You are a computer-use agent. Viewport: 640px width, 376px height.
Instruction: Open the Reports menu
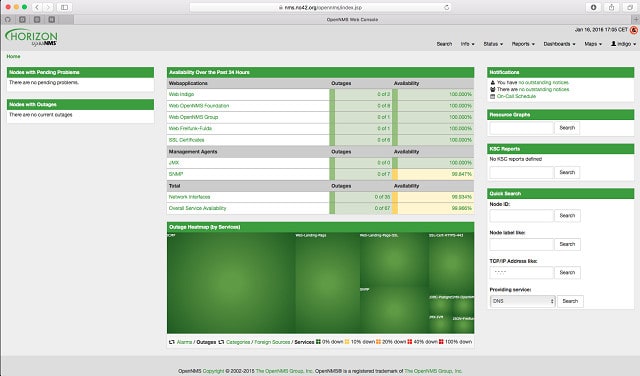(x=523, y=44)
